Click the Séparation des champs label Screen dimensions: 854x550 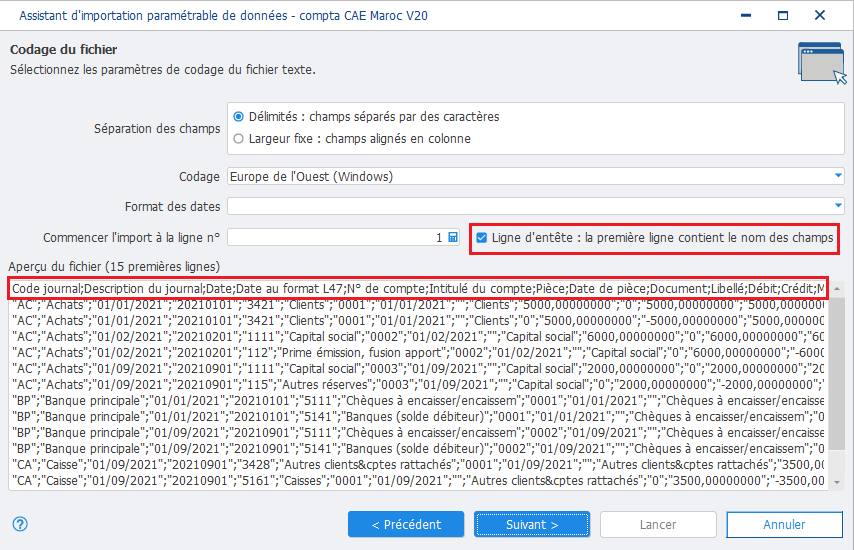click(x=157, y=129)
